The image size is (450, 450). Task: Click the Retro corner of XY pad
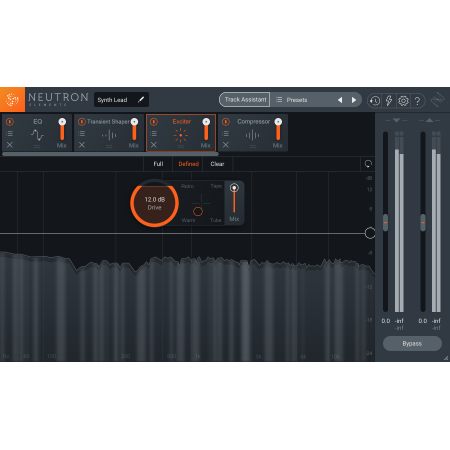pos(187,186)
